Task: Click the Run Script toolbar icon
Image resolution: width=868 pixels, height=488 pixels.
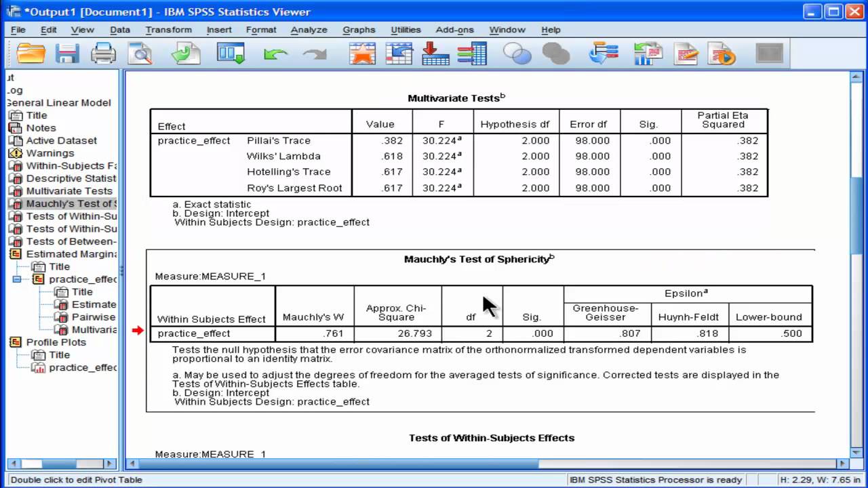Action: coord(722,54)
